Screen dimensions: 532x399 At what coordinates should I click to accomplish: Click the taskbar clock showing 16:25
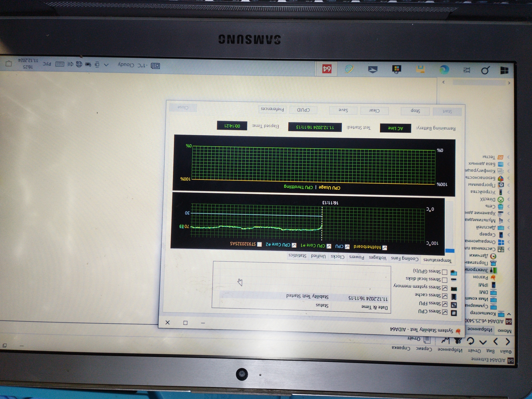click(x=28, y=63)
